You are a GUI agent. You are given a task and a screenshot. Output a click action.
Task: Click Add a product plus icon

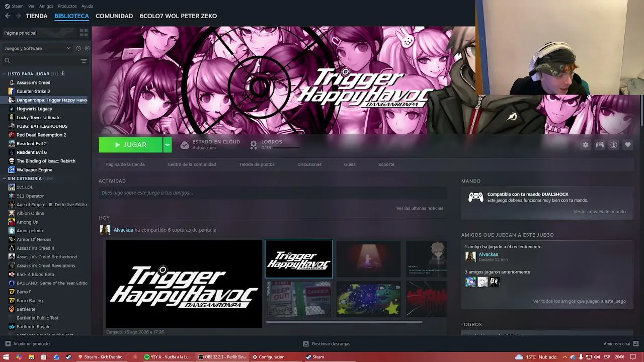coord(8,344)
